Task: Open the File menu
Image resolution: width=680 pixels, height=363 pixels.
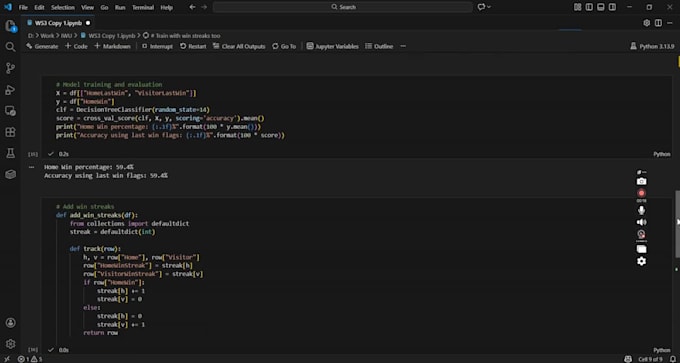Action: [x=23, y=7]
